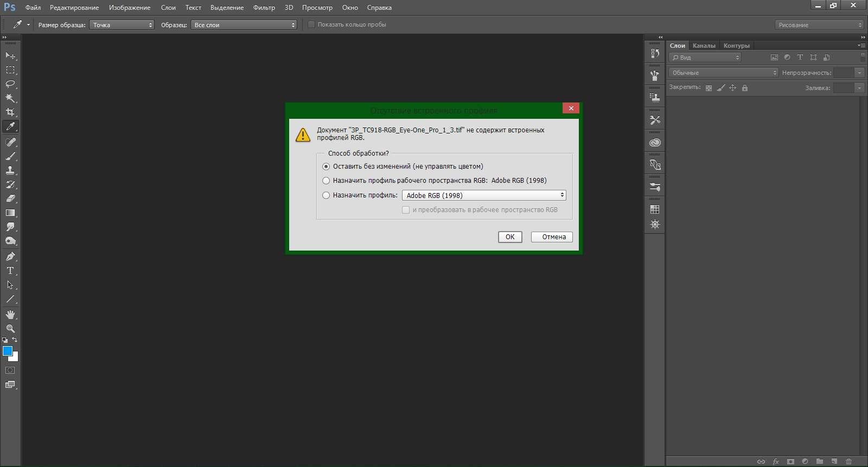868x467 pixels.
Task: Select the Gradient tool
Action: (x=10, y=213)
